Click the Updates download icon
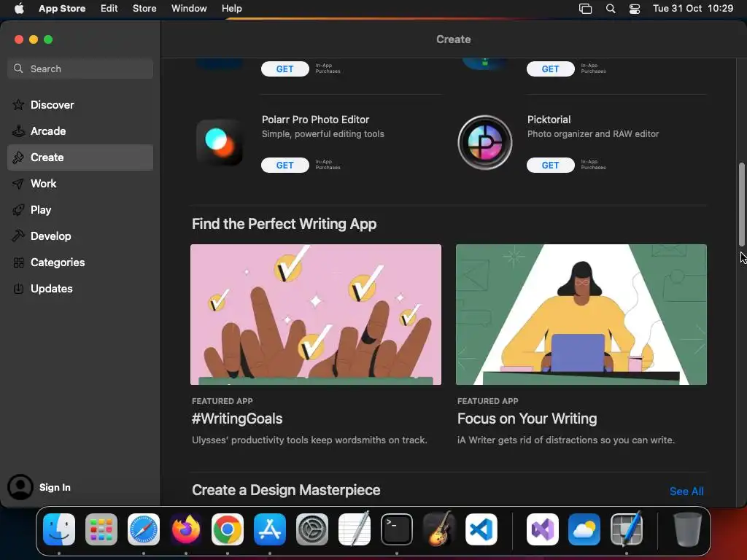This screenshot has width=747, height=560. [x=18, y=289]
